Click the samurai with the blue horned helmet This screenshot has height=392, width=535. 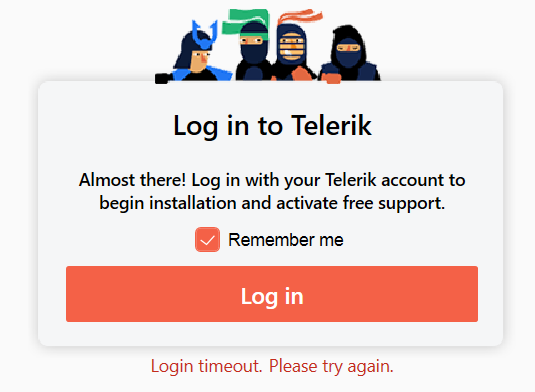[x=196, y=55]
